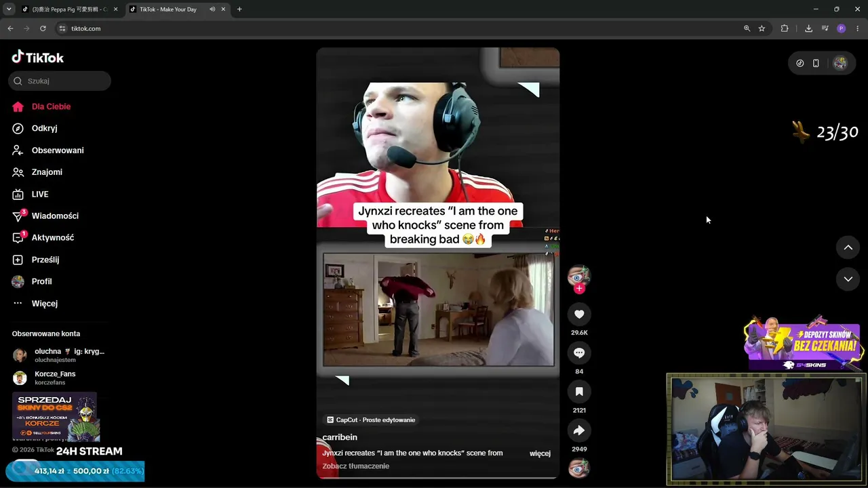Viewport: 868px width, 488px height.
Task: Open a new browser tab
Action: pos(239,9)
